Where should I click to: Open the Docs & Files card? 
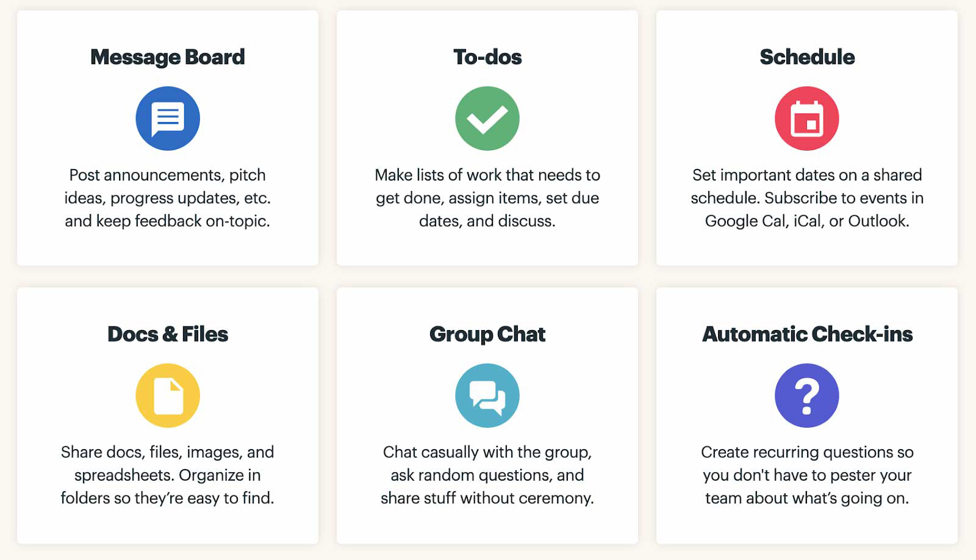tap(167, 415)
